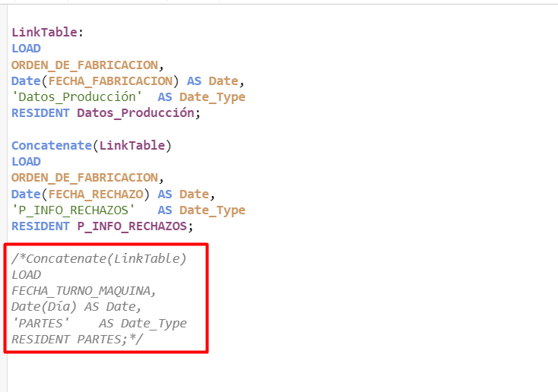Click the commented Date(Día) expression
Screen dimensions: 558x392
tap(44, 307)
